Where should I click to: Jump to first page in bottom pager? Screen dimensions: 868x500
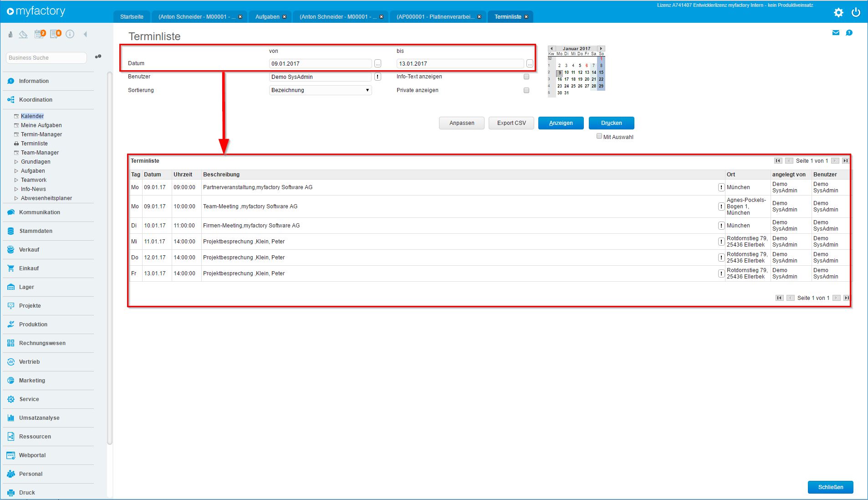pos(779,298)
